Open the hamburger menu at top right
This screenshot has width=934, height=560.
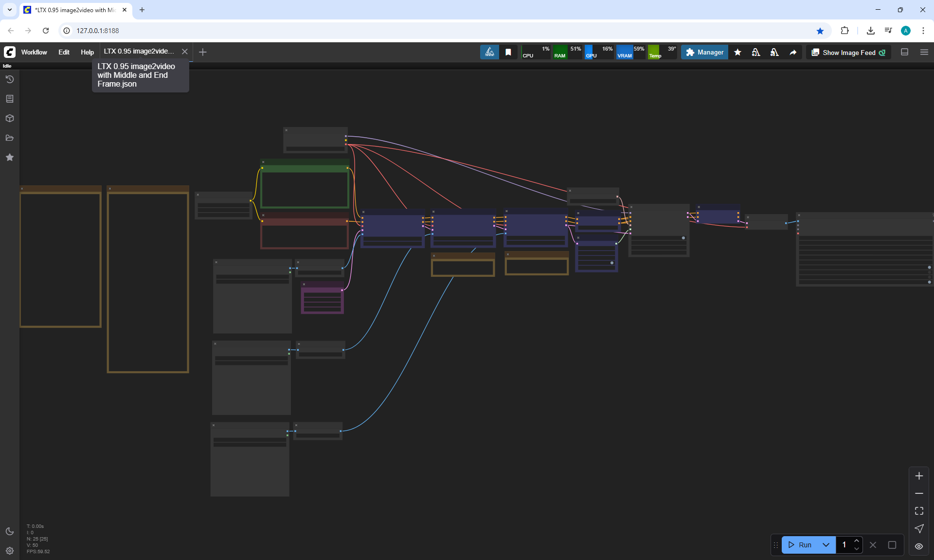tap(924, 52)
